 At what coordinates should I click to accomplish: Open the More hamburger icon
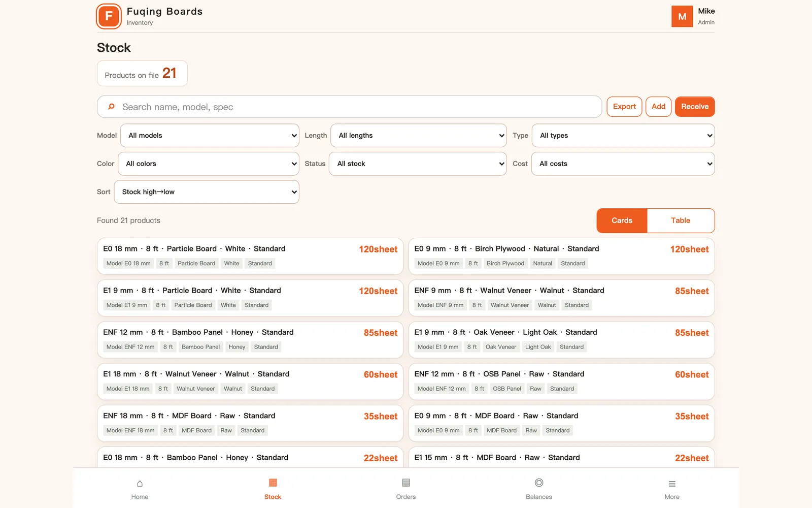[672, 484]
